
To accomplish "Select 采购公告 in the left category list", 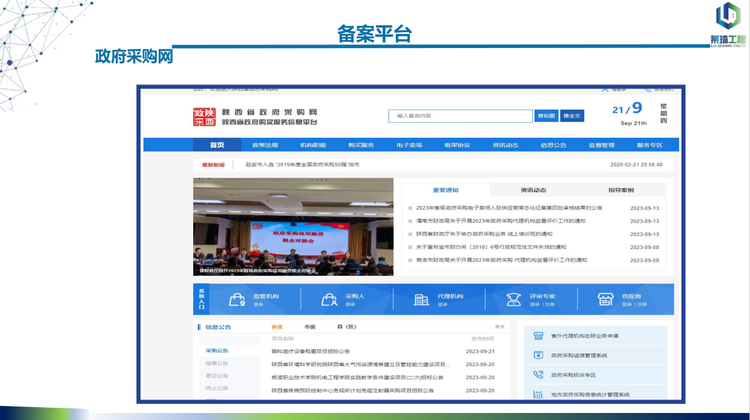I will pyautogui.click(x=217, y=351).
